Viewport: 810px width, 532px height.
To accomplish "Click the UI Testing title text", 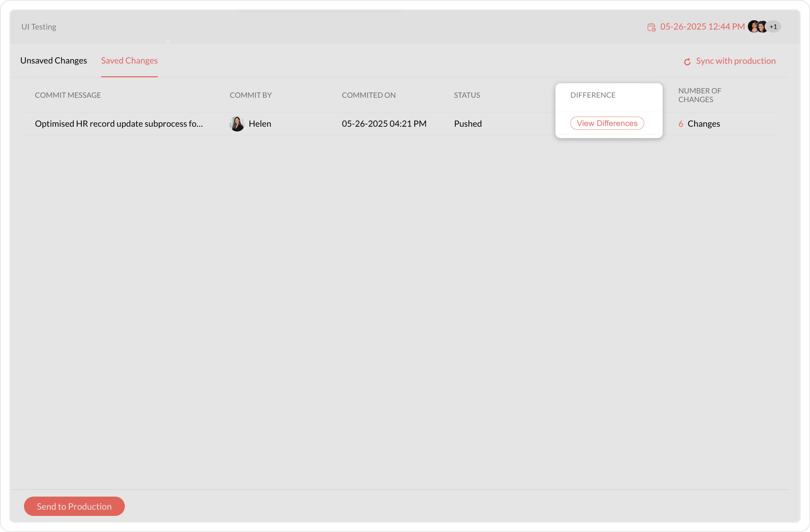I will [x=39, y=27].
